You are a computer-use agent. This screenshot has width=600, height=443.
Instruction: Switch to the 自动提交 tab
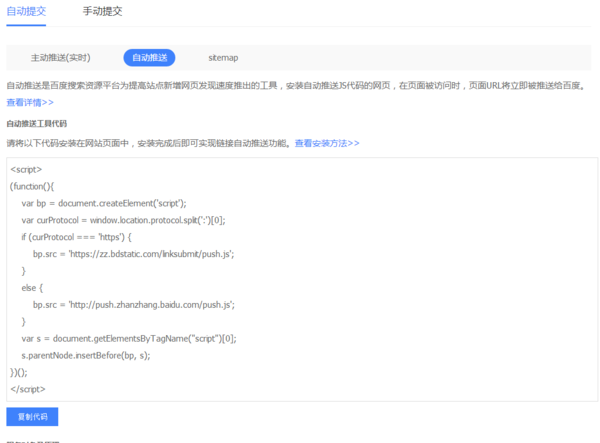coord(26,11)
